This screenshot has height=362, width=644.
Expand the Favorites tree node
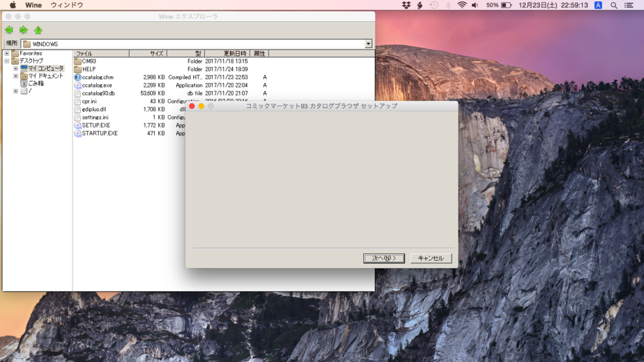(x=6, y=53)
